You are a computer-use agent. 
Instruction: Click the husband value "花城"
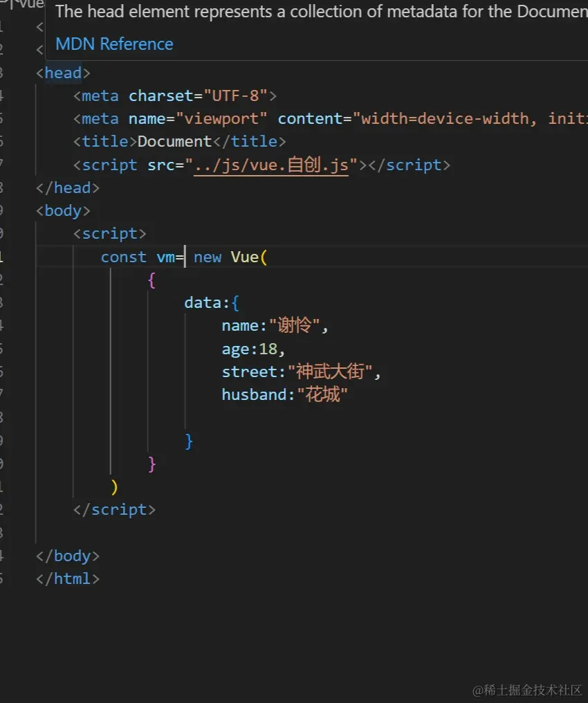tap(322, 394)
